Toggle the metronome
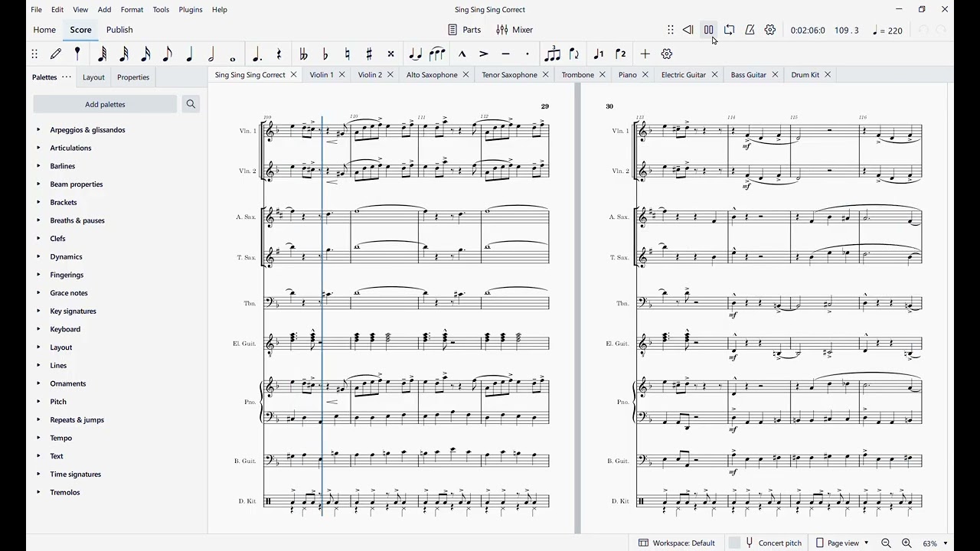 (750, 30)
